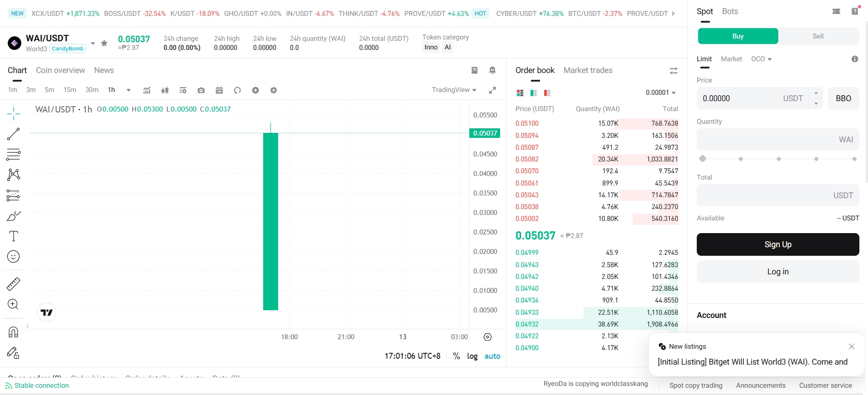868x395 pixels.
Task: Switch to Buy side
Action: coord(738,36)
